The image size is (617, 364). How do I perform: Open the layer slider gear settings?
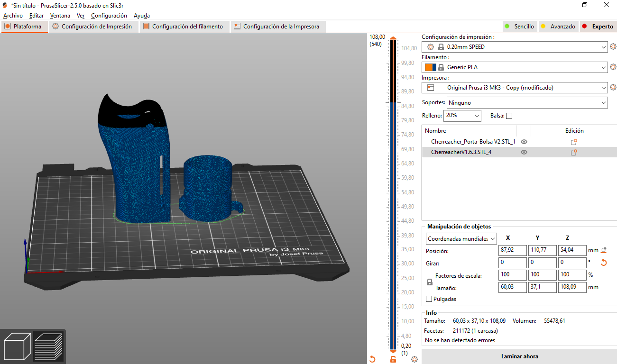coord(414,359)
